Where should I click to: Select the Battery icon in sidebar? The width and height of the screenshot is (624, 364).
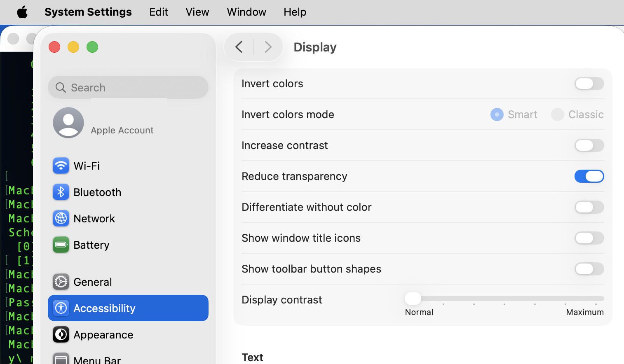(x=61, y=245)
